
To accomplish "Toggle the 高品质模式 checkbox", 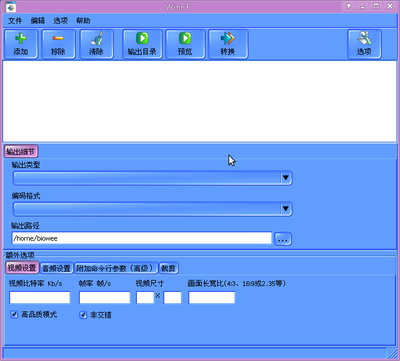I will coord(14,314).
